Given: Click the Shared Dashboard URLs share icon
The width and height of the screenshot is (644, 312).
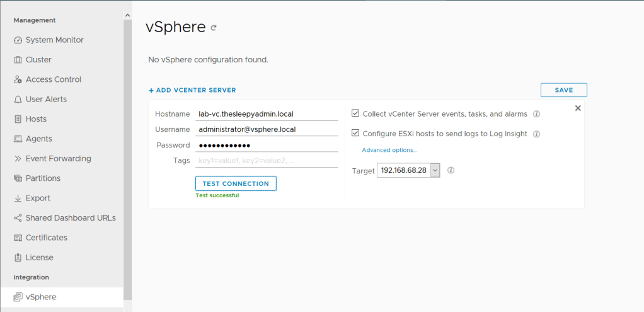Looking at the screenshot, I should click(x=18, y=218).
